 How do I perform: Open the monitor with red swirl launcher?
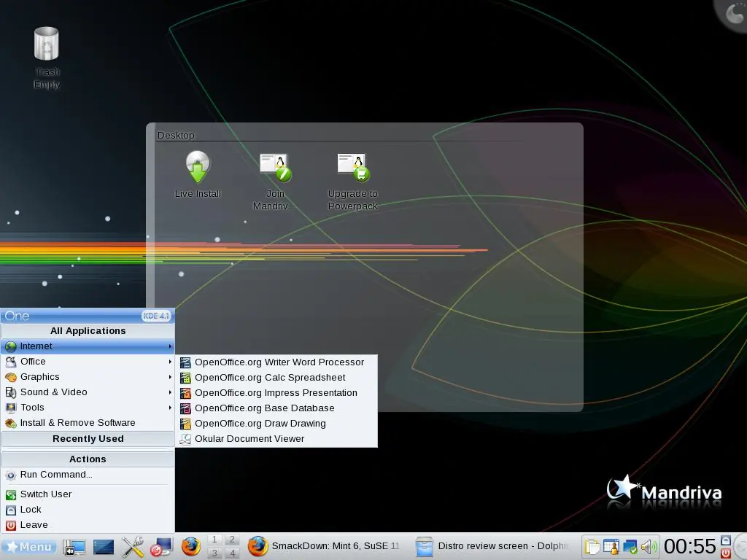[161, 547]
